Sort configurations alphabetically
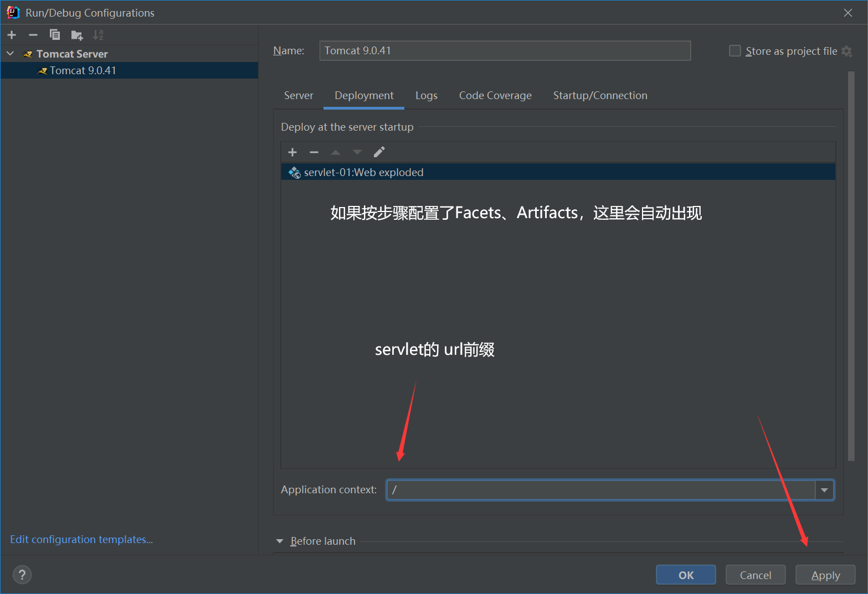868x594 pixels. [98, 35]
